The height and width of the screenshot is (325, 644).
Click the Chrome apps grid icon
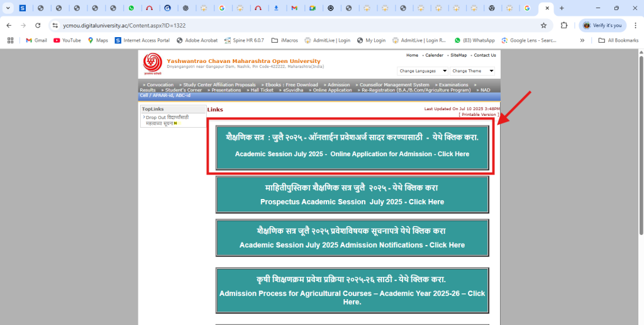10,40
